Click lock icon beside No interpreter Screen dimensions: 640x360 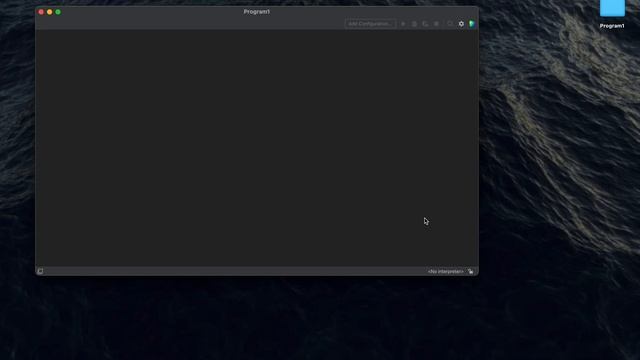(471, 271)
